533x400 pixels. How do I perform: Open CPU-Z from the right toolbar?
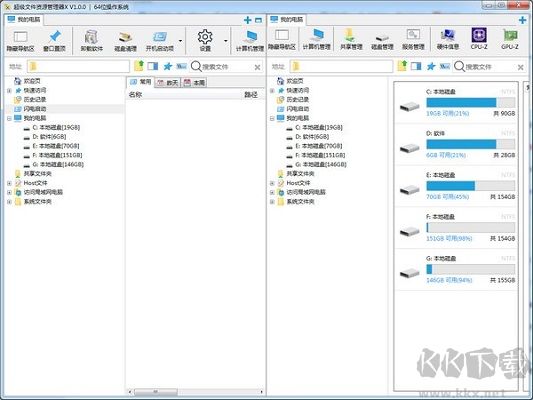[x=479, y=39]
